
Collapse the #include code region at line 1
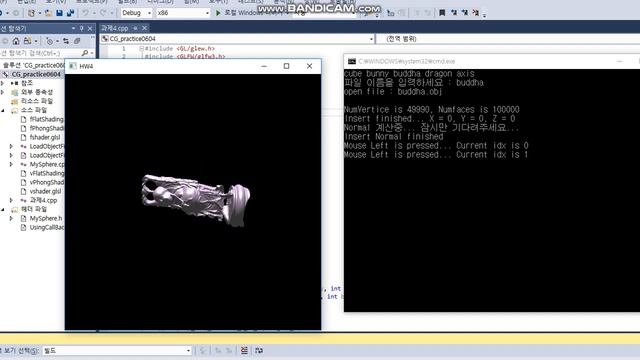(141, 49)
